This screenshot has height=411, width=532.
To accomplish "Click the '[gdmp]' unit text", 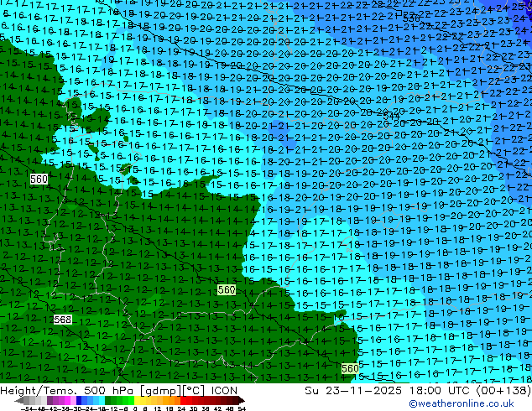I will (160, 391).
